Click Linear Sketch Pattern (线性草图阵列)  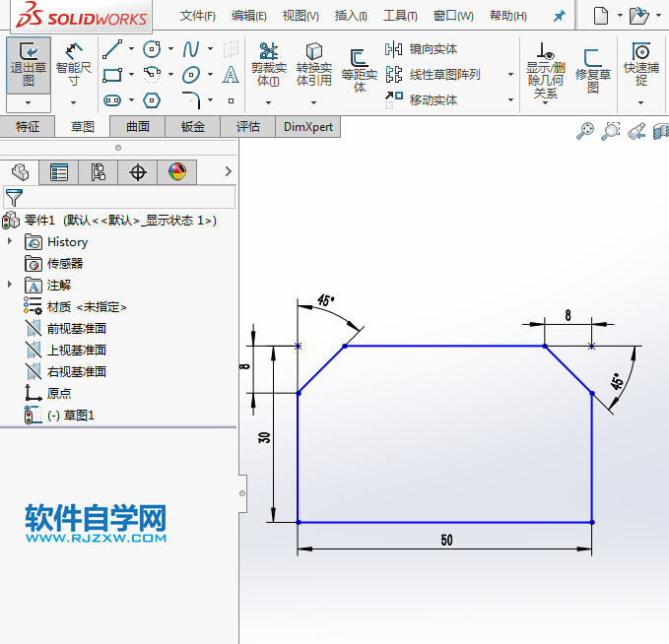[433, 75]
